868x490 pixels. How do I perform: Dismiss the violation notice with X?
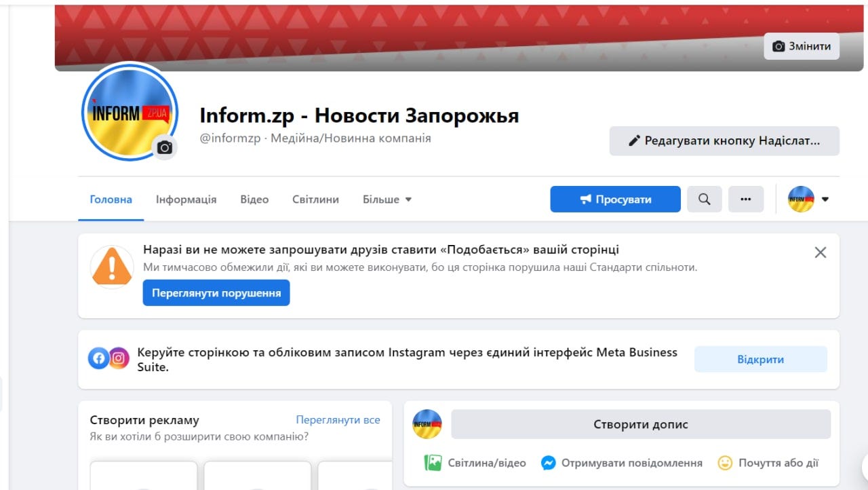pos(821,252)
